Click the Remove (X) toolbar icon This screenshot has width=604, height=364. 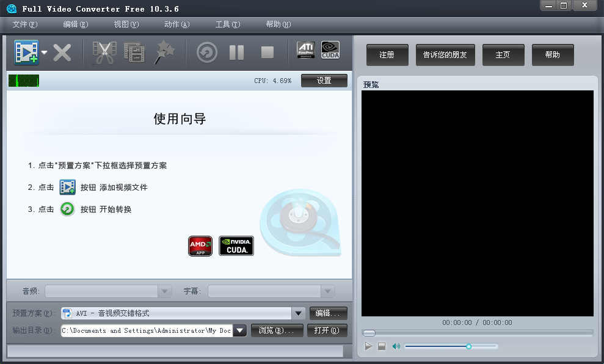(x=62, y=53)
